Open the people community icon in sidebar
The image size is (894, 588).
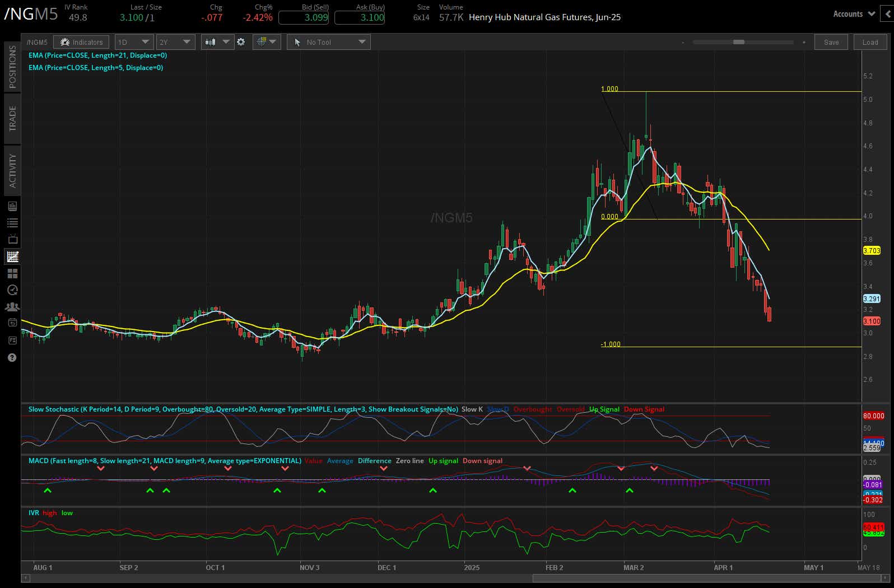pos(12,307)
